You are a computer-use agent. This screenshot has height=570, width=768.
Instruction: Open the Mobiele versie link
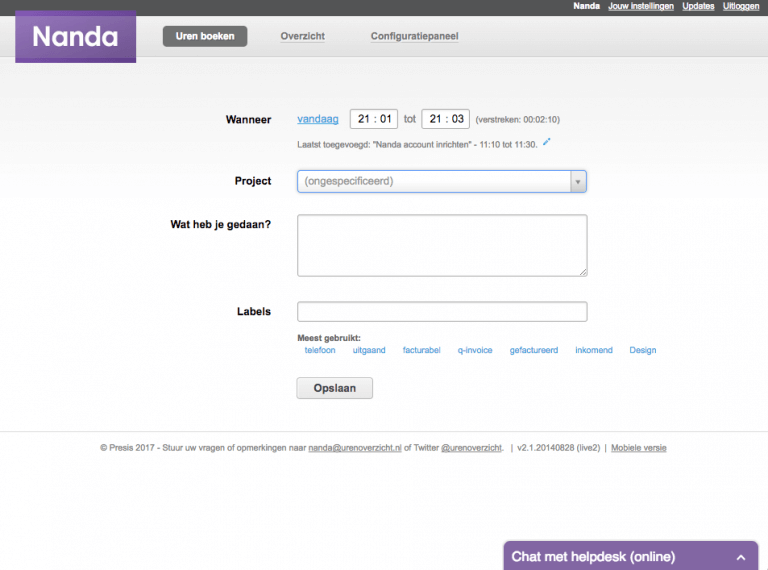click(639, 448)
